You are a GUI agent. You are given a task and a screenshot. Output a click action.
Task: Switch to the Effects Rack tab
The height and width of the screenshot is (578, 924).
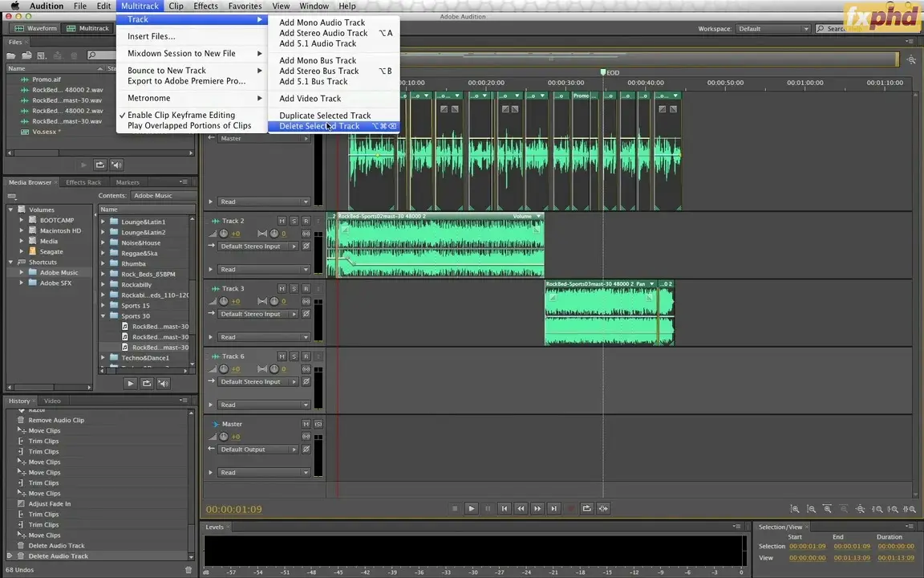tap(83, 182)
